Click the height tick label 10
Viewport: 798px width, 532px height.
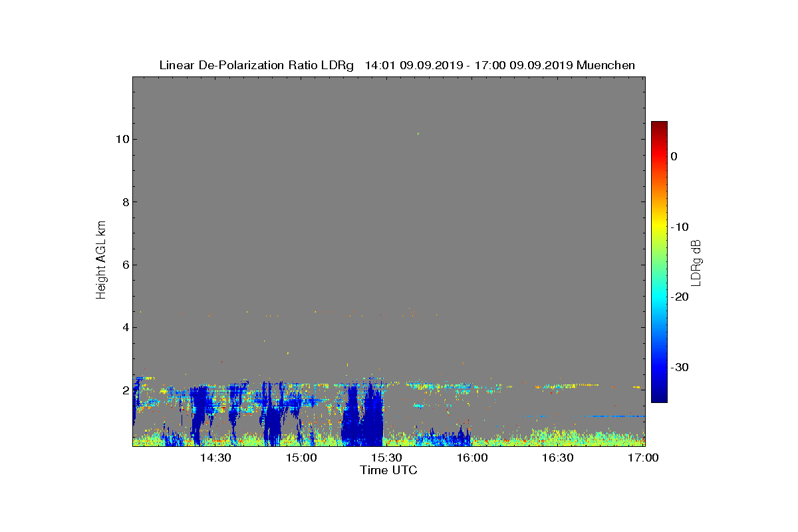click(x=121, y=139)
